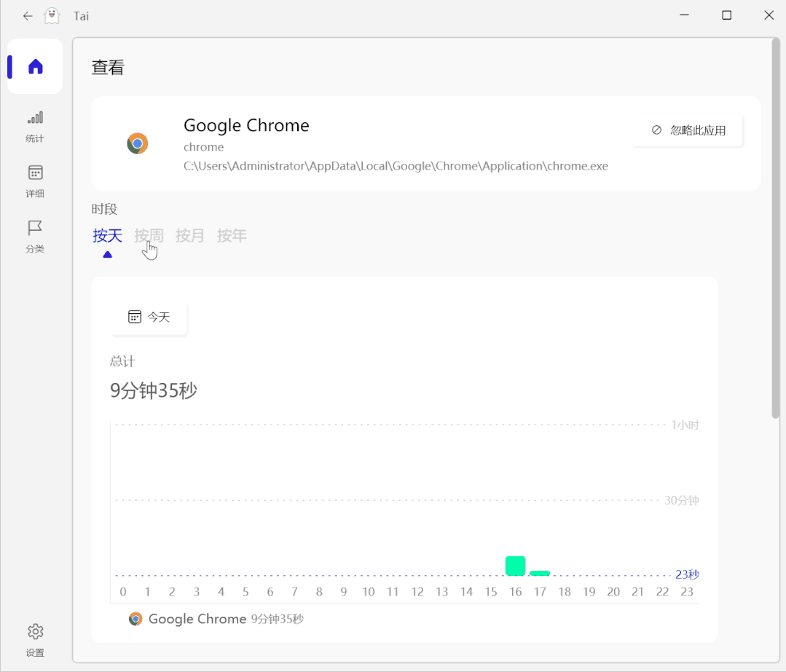Open 设置 settings from sidebar
786x672 pixels.
point(35,639)
